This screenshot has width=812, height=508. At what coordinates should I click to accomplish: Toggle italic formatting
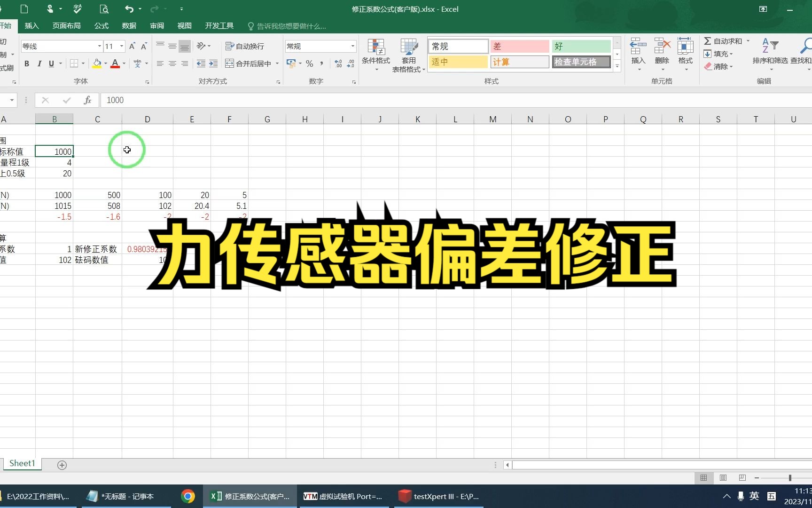point(39,63)
